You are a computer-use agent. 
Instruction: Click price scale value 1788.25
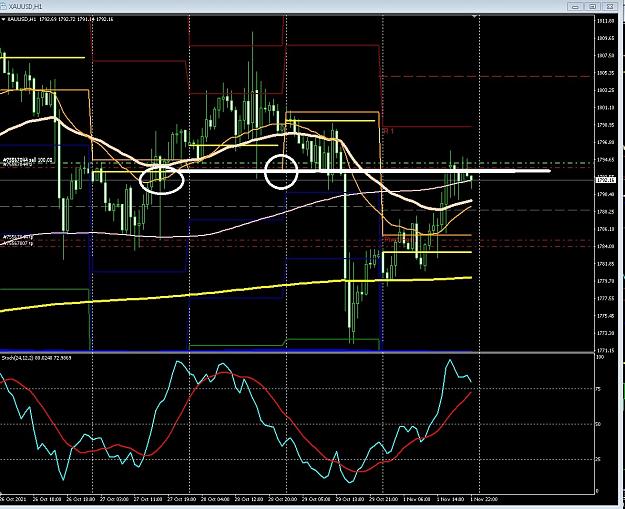click(605, 212)
